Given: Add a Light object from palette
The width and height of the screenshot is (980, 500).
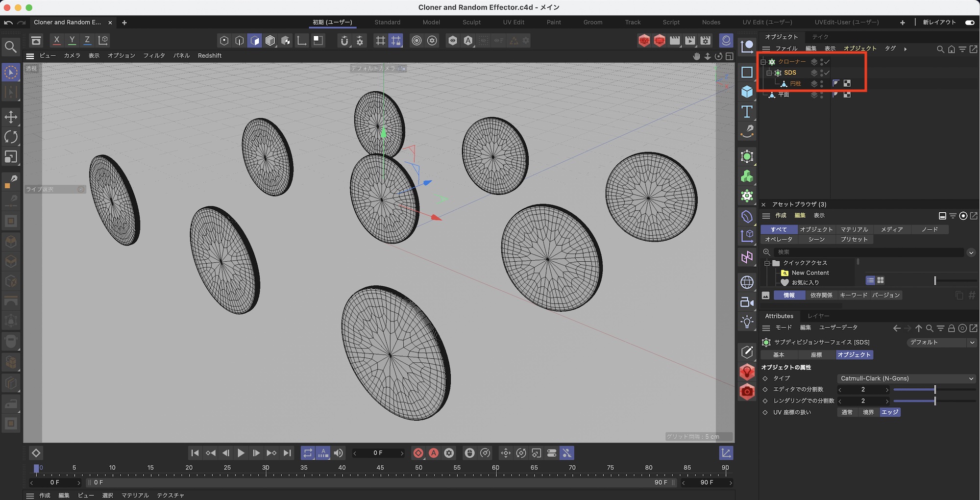Looking at the screenshot, I should click(x=747, y=322).
